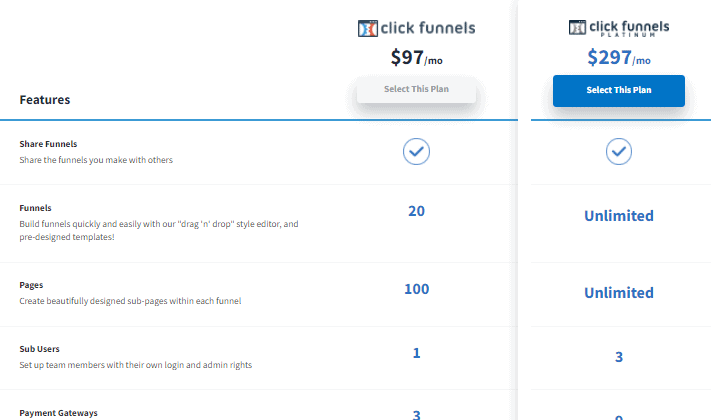Click the $97/mo price text
This screenshot has height=420, width=715.
pyautogui.click(x=416, y=58)
